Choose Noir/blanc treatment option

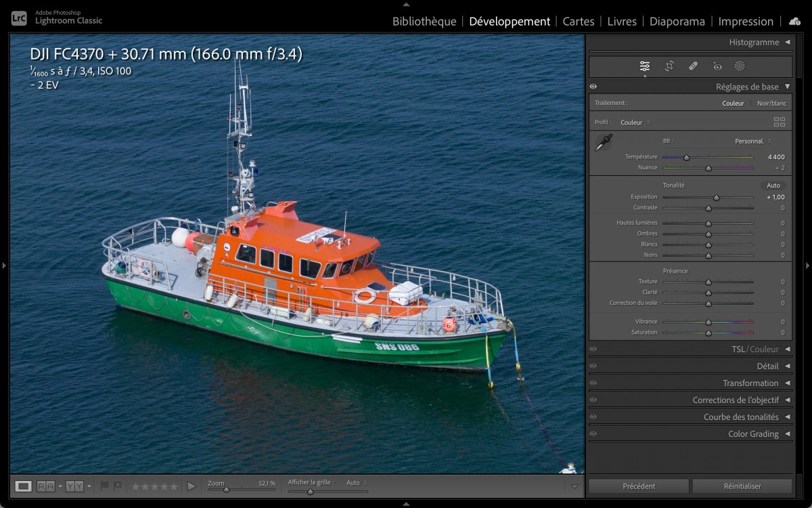click(x=771, y=104)
